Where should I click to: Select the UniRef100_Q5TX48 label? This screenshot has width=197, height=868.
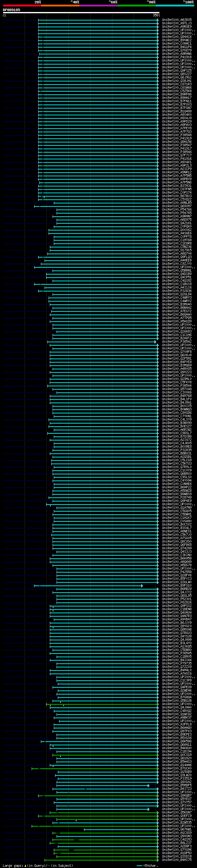click(176, 389)
